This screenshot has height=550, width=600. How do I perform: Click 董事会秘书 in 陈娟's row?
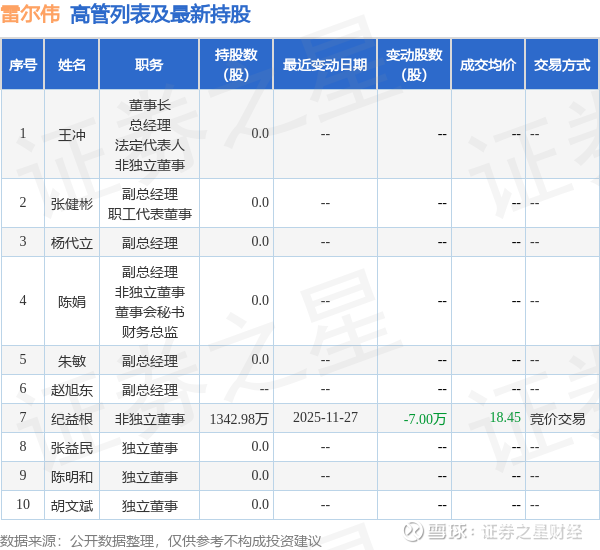[x=150, y=312]
